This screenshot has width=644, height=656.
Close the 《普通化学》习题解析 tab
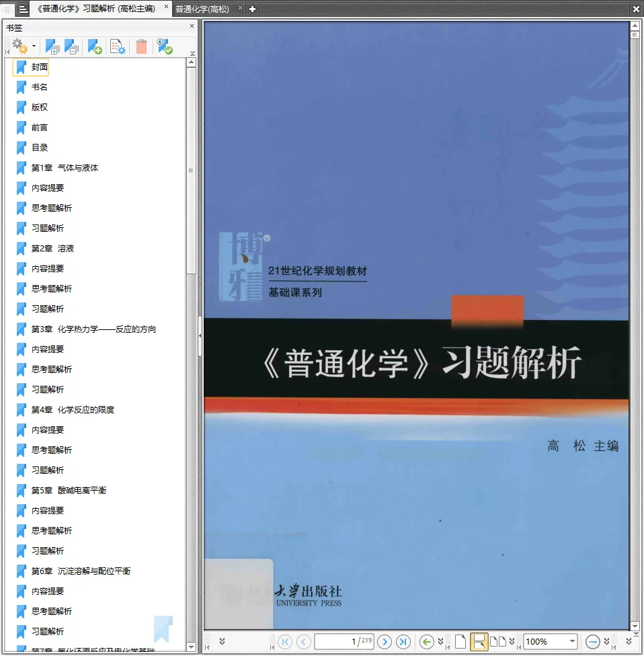[166, 7]
